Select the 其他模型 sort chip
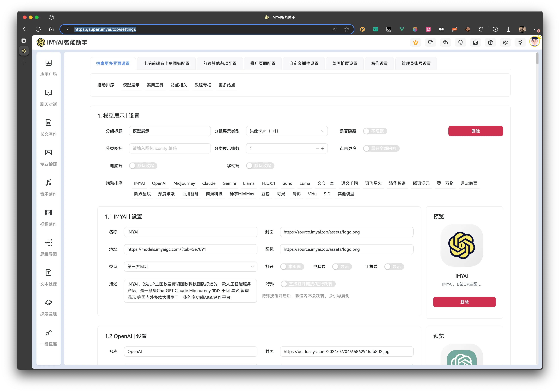The image size is (560, 392). [x=346, y=194]
